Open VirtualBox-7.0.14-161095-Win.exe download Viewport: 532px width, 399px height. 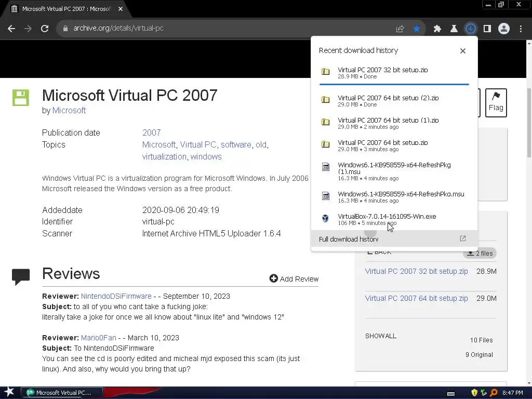pos(394,219)
